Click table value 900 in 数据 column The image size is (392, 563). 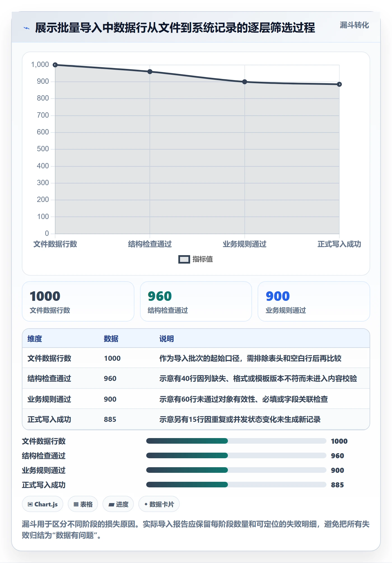pyautogui.click(x=110, y=399)
